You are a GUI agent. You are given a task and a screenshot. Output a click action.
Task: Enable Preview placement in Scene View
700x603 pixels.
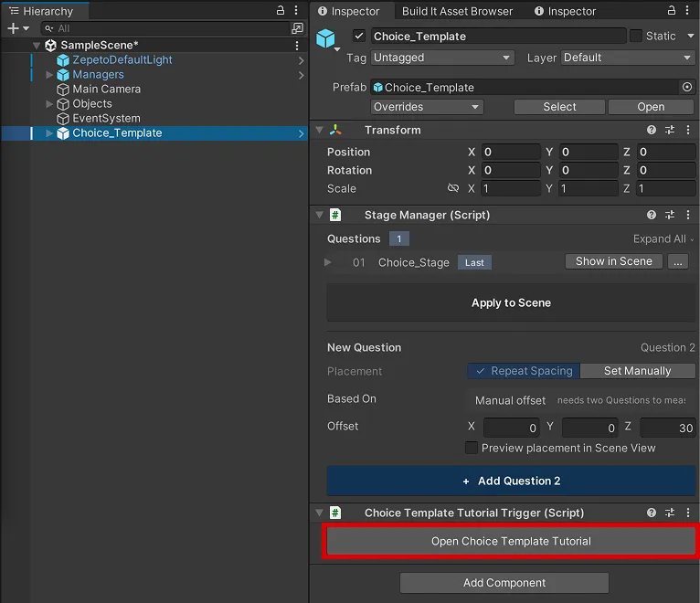tap(472, 448)
